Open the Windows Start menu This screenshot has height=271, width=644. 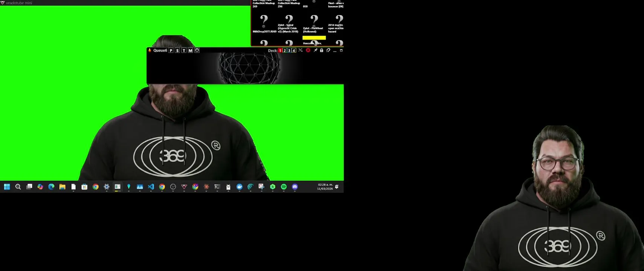(x=7, y=187)
